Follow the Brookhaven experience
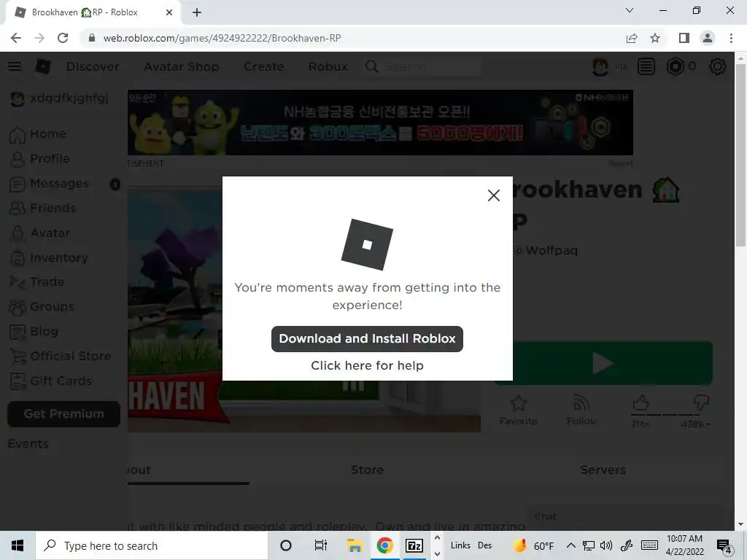Image resolution: width=747 pixels, height=560 pixels. (581, 411)
